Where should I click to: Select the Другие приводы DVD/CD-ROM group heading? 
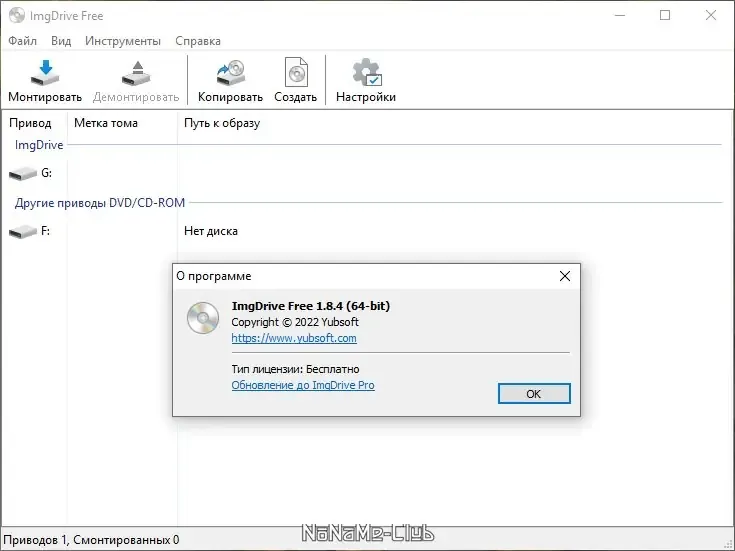pos(100,203)
